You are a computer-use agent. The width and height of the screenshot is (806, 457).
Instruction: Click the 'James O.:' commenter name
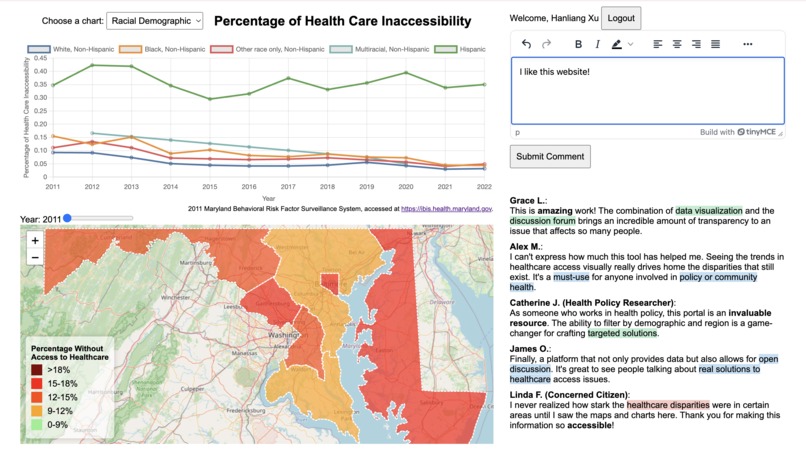[529, 349]
